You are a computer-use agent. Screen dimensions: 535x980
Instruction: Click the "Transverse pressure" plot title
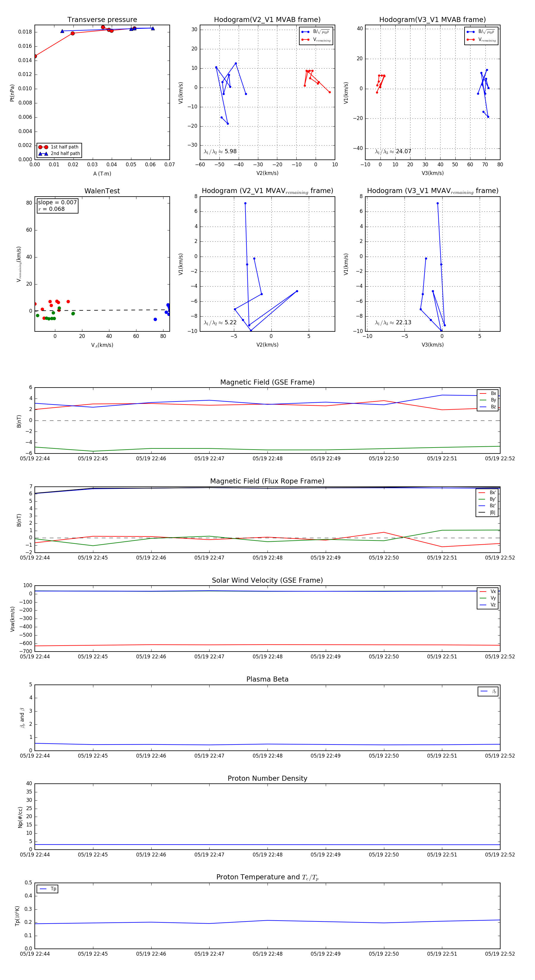102,20
